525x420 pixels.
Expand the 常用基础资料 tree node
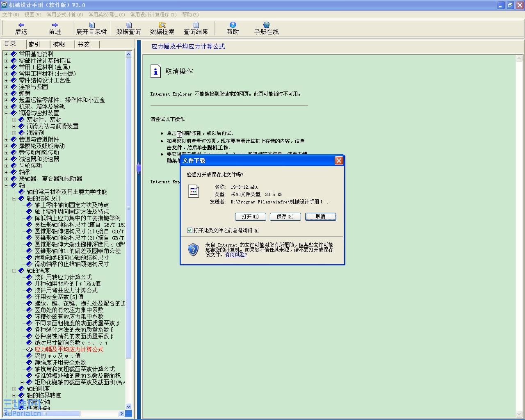6,54
